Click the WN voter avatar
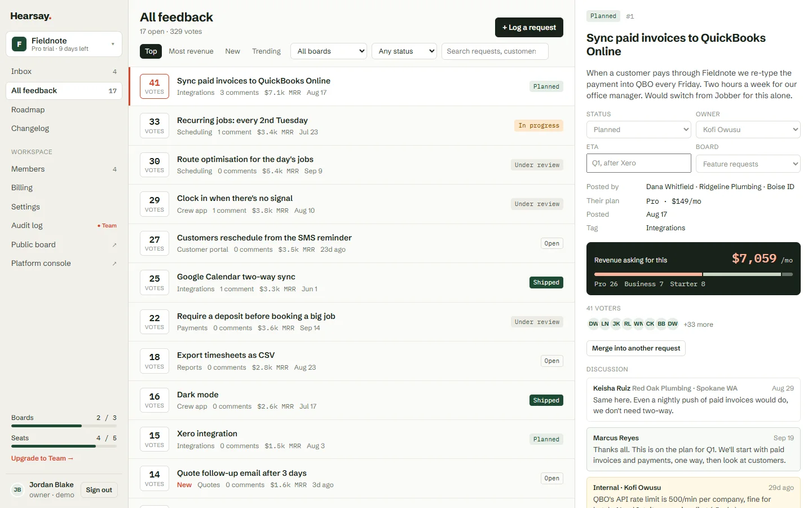Image resolution: width=812 pixels, height=508 pixels. click(x=638, y=324)
